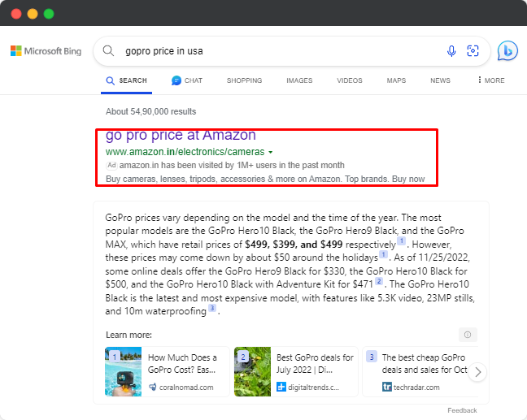This screenshot has width=527, height=420.
Task: Select the SEARCH tab
Action: [126, 80]
